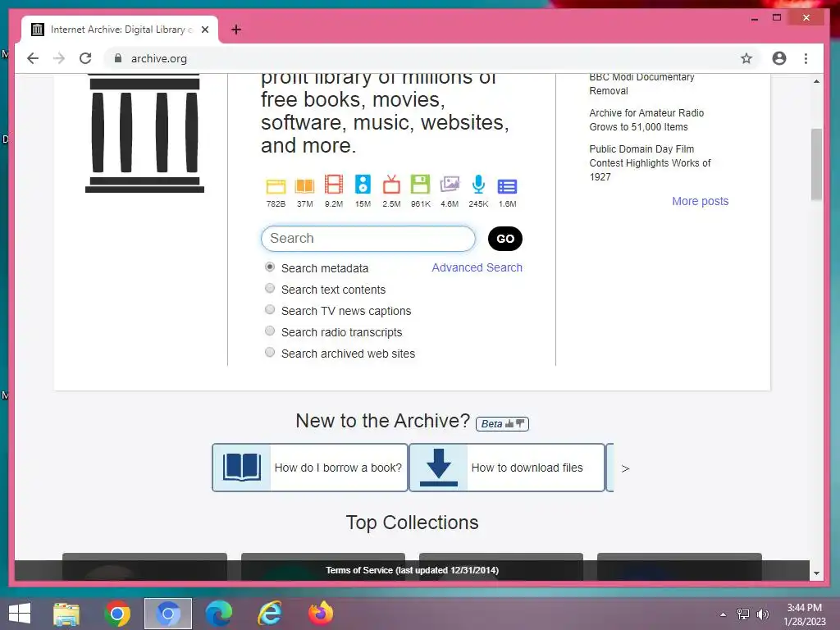840x630 pixels.
Task: Open Terms of Service link in footer
Action: click(x=412, y=571)
